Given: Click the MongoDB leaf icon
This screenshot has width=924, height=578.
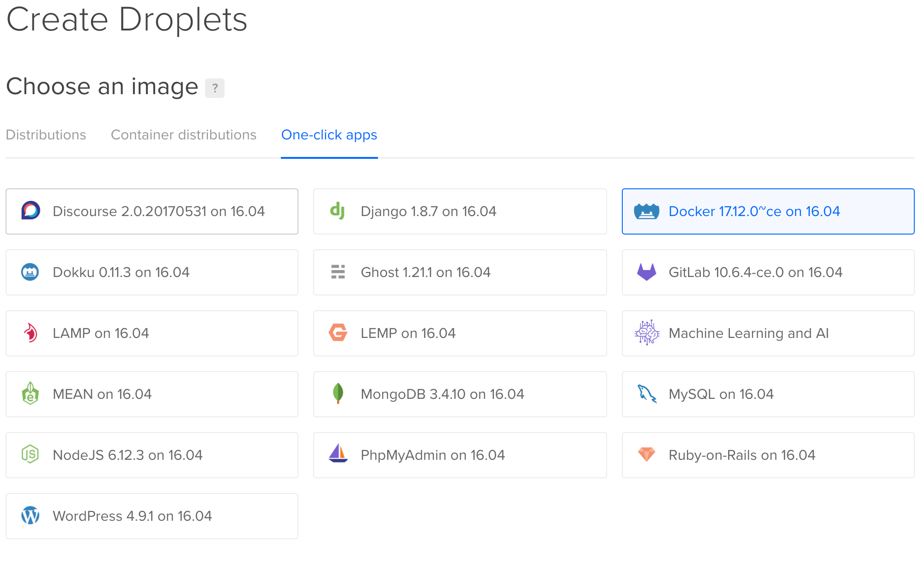Looking at the screenshot, I should pos(338,394).
